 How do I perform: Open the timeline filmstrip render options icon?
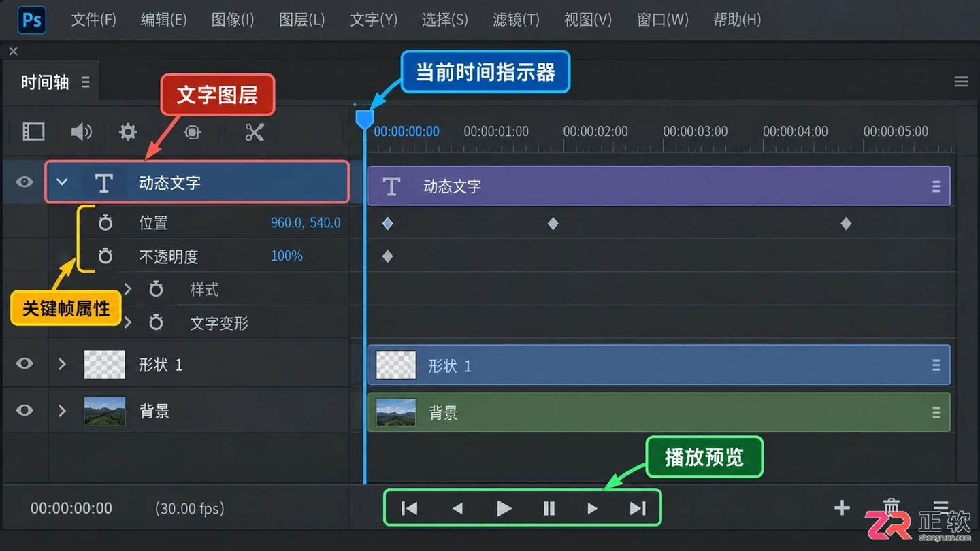click(33, 132)
